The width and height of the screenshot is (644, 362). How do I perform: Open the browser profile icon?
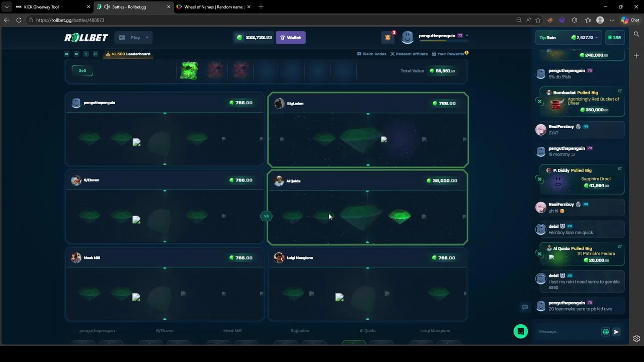click(600, 20)
